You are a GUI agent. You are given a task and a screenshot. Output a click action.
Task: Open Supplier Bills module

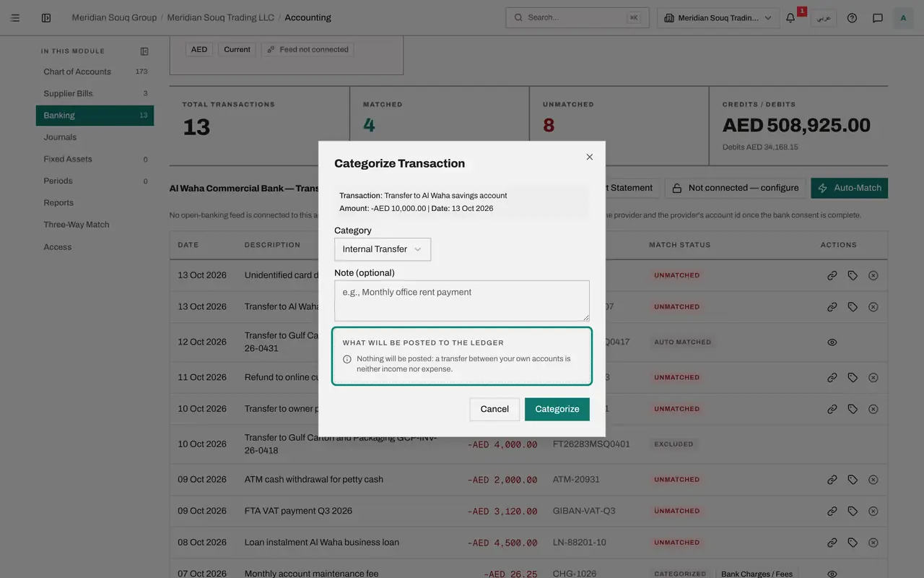click(95, 93)
